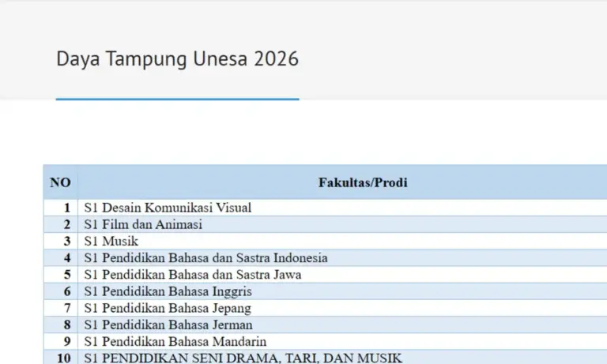Screen dimensions: 607x364
Task: Select 'S1 PENDIDIKAN SENI DRAMA, TARI, DAN MUSIK'
Action: pos(243,358)
